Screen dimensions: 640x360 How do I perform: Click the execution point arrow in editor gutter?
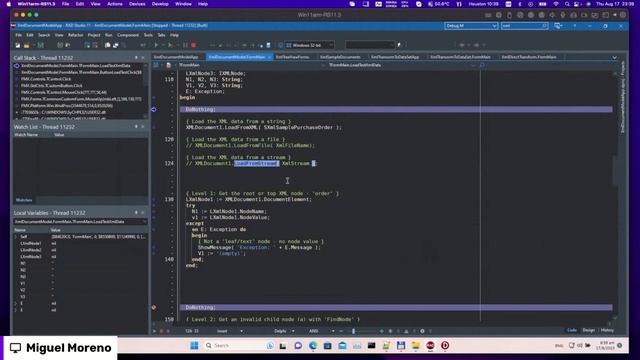[154, 109]
